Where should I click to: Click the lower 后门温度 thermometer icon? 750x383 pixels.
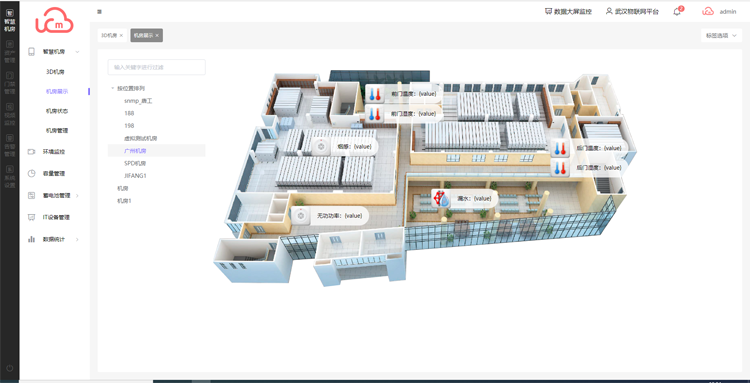(x=559, y=168)
